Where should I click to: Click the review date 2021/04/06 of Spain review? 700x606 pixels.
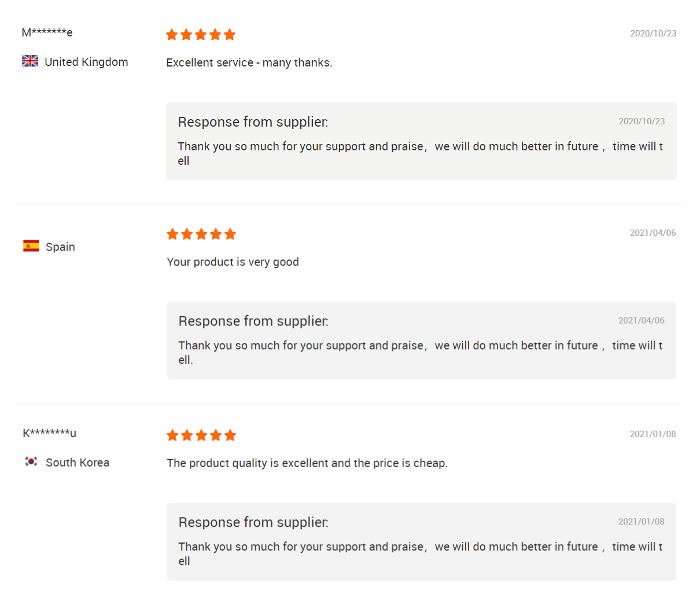click(653, 233)
